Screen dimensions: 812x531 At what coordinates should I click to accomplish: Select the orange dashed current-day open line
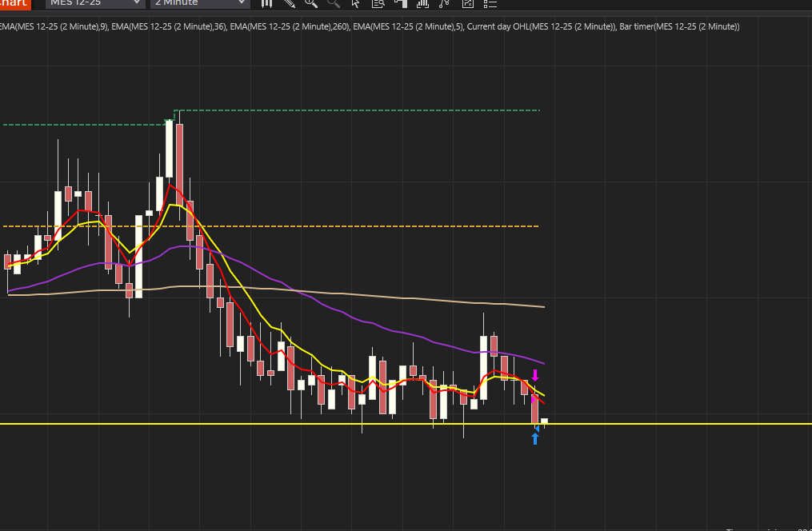coord(271,226)
